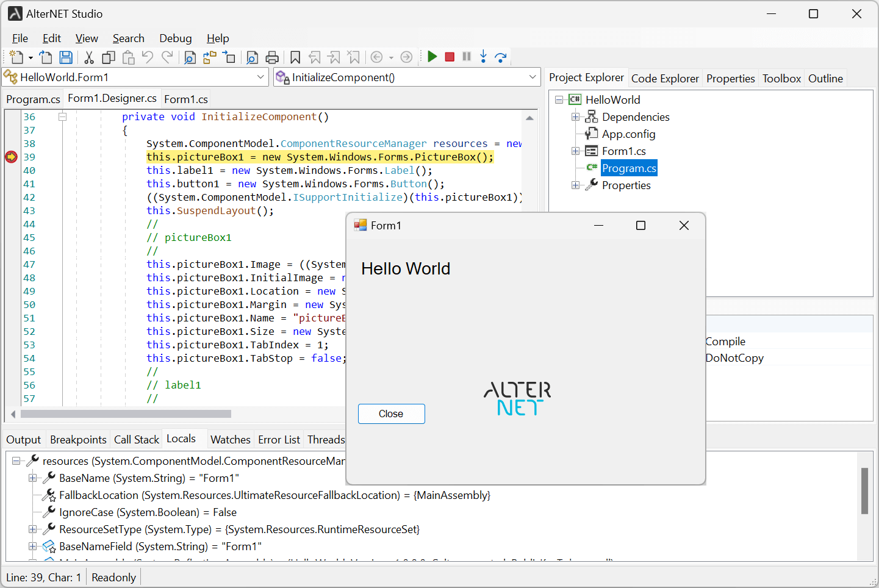This screenshot has width=879, height=588.
Task: Click the Step Into debug icon
Action: 483,57
